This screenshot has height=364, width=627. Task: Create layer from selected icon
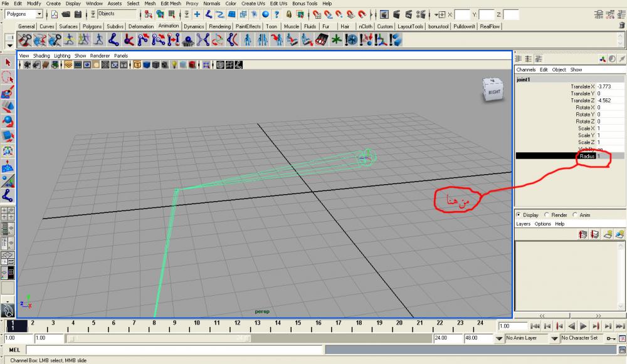[620, 234]
